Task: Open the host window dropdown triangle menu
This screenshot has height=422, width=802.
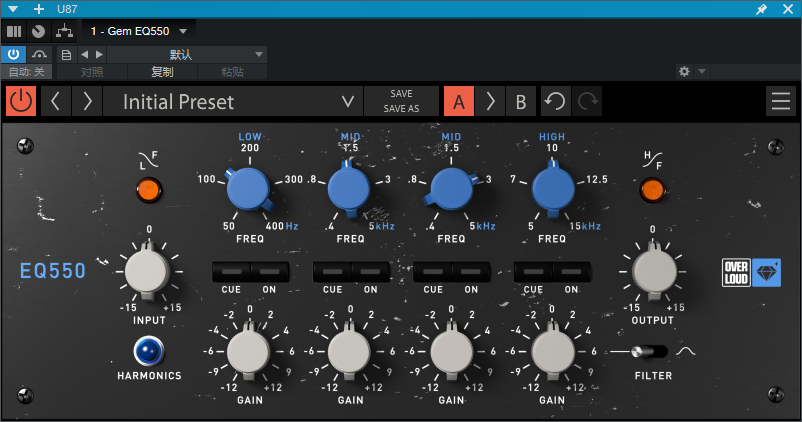Action: (x=13, y=9)
